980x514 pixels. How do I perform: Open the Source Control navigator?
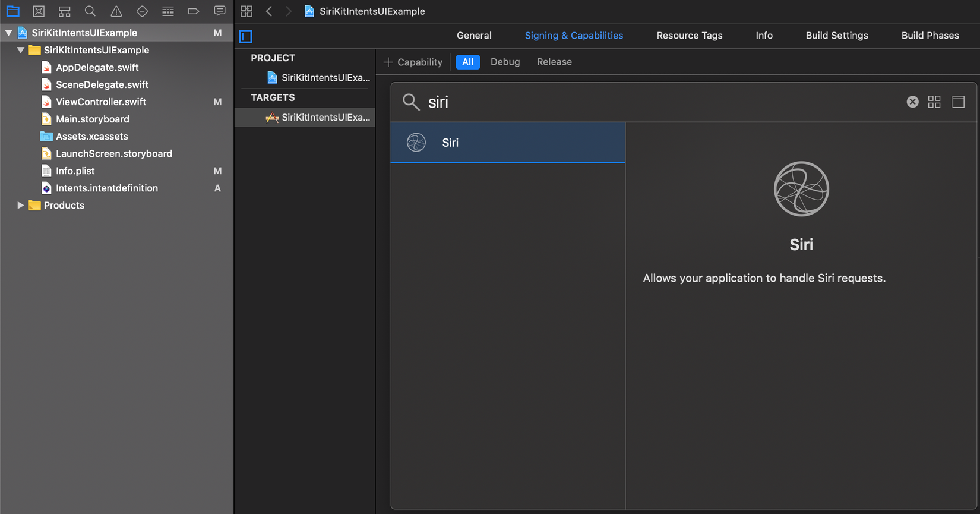pos(39,11)
